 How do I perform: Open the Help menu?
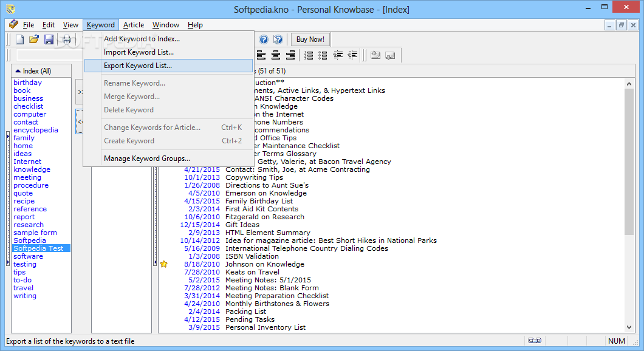[x=195, y=25]
